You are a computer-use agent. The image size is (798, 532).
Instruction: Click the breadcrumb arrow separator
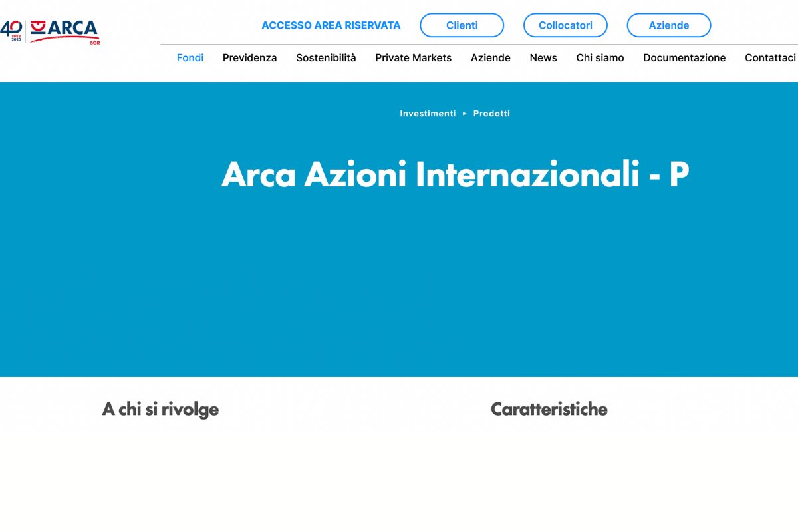(465, 114)
